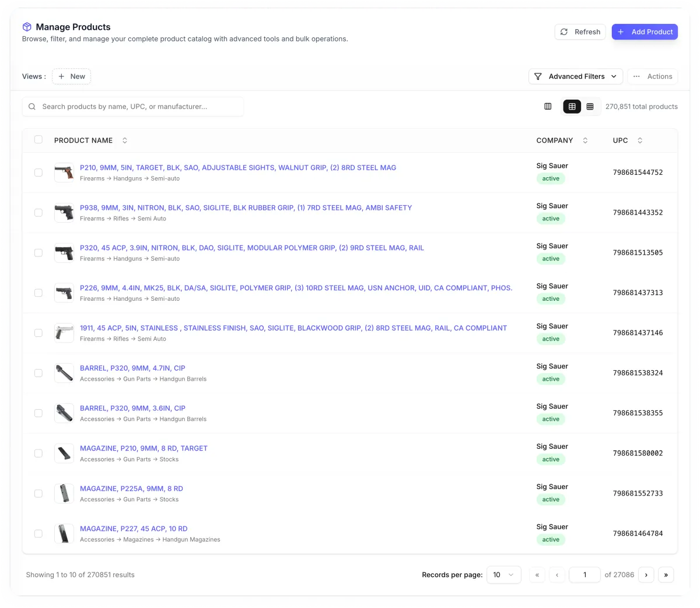Create a New view

tap(71, 76)
